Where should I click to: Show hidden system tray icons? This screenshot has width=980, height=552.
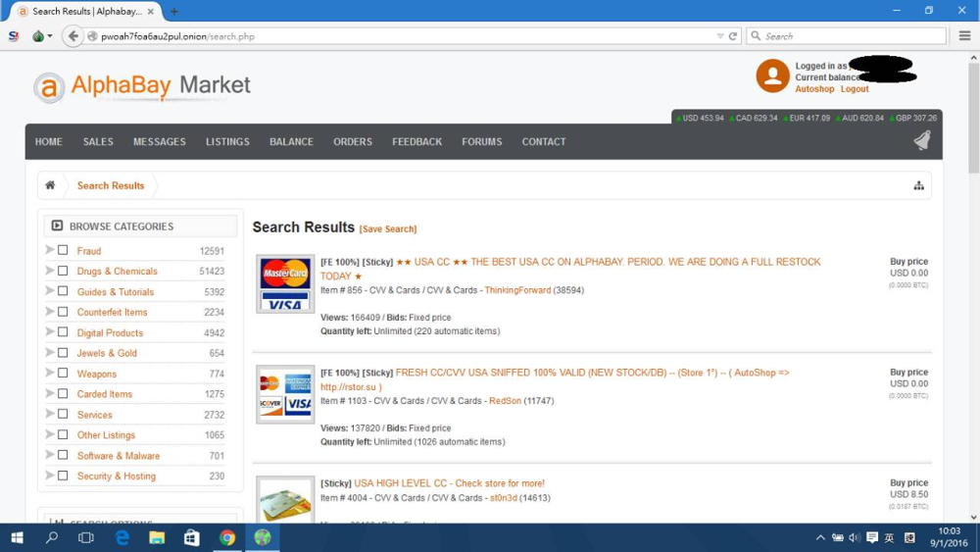click(x=820, y=537)
